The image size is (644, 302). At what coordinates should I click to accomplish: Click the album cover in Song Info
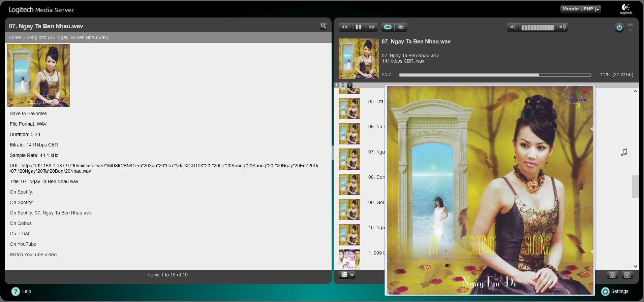tap(38, 75)
